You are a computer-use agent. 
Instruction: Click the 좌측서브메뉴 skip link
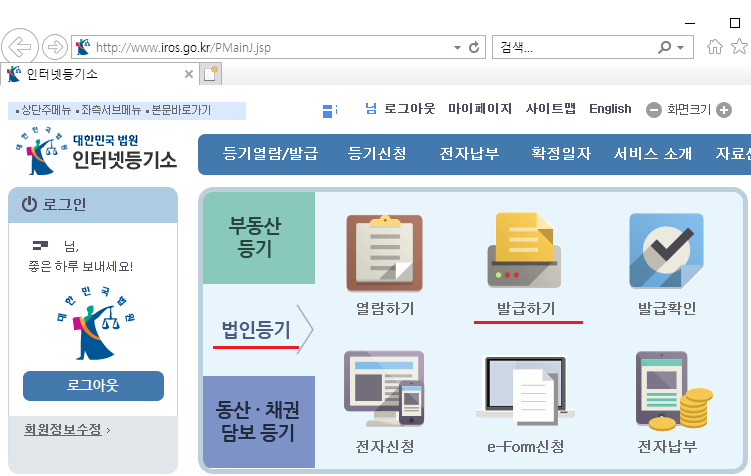[x=111, y=111]
